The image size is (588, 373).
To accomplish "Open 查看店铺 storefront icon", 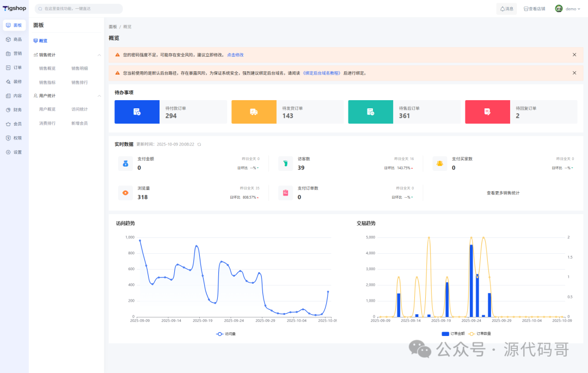I will (x=526, y=9).
